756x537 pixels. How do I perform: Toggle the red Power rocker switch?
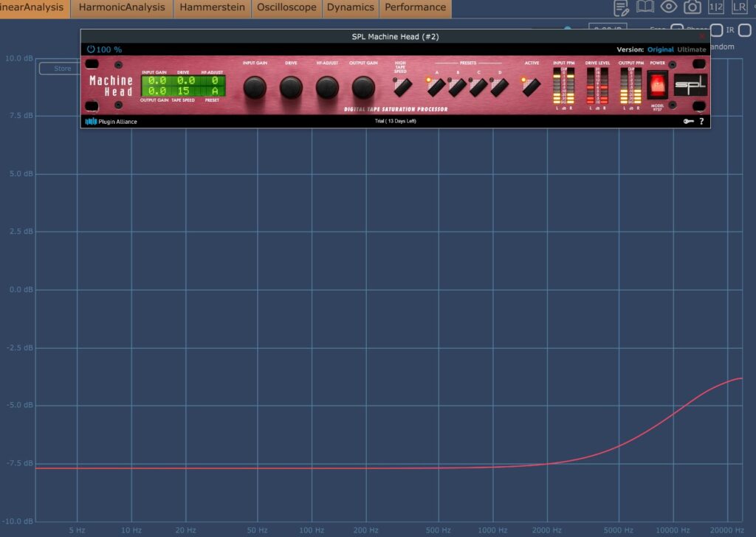tap(657, 86)
